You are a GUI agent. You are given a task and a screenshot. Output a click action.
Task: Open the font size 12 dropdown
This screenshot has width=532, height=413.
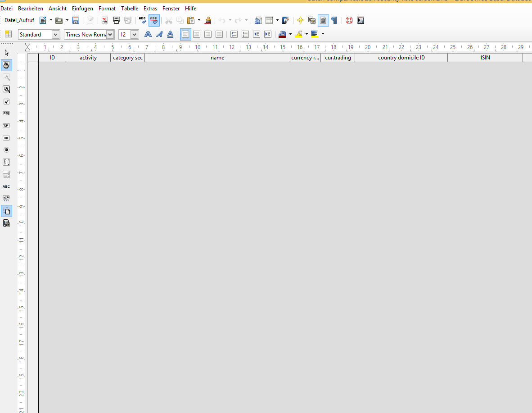(x=135, y=34)
